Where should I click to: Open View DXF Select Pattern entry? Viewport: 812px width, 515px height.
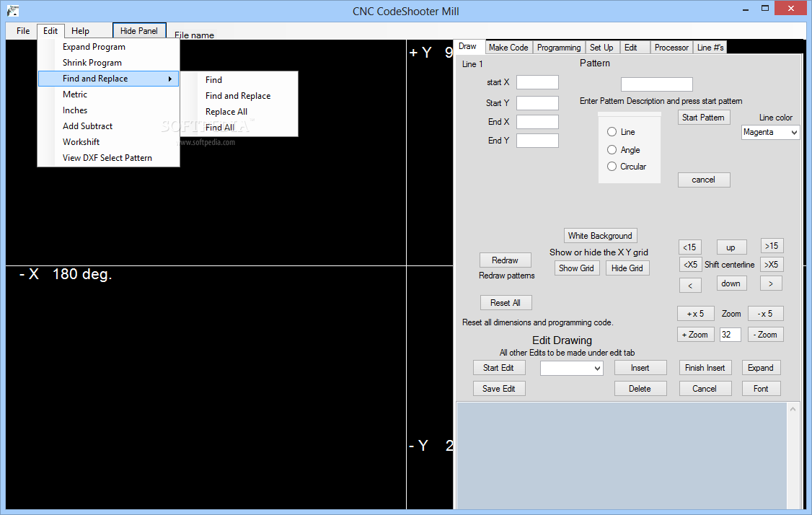[107, 157]
